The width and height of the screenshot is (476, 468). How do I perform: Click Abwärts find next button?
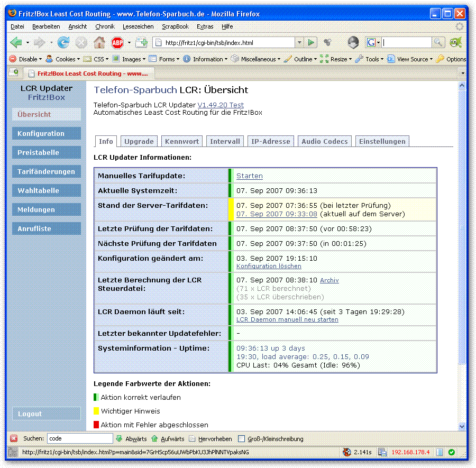point(132,438)
